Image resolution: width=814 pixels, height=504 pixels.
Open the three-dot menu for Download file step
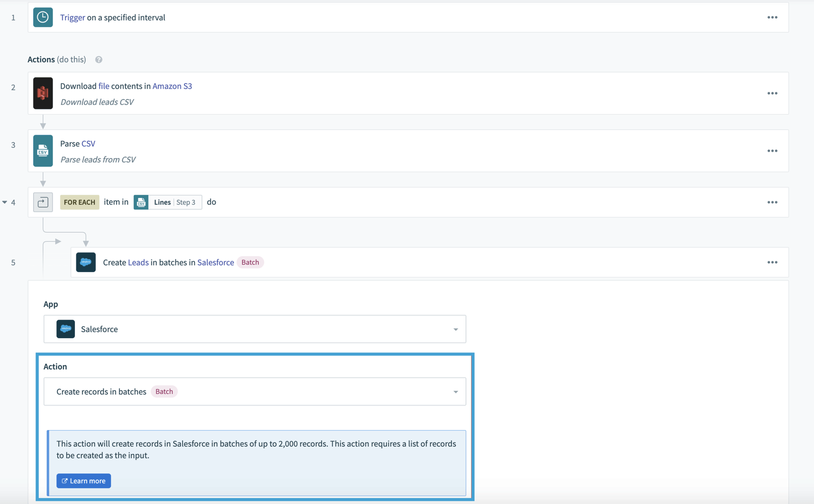tap(772, 93)
